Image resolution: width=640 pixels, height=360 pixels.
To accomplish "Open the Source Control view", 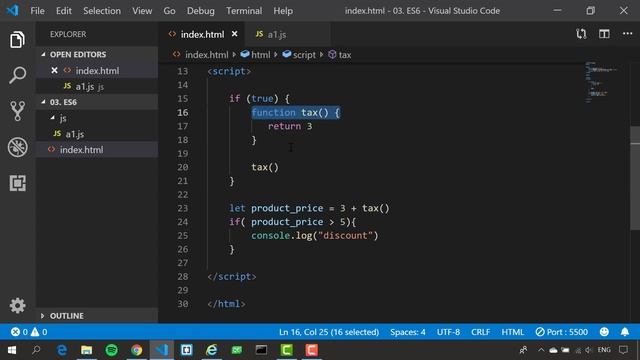I will [17, 111].
